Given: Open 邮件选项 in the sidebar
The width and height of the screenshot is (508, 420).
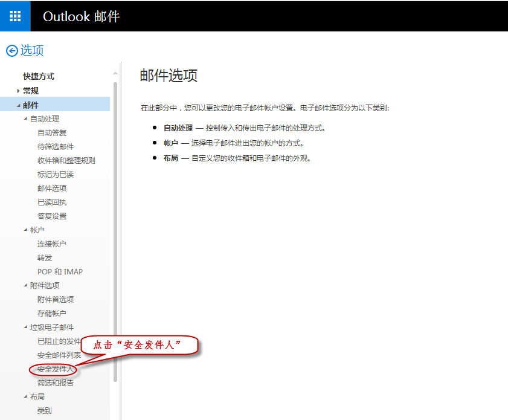Looking at the screenshot, I should click(52, 189).
